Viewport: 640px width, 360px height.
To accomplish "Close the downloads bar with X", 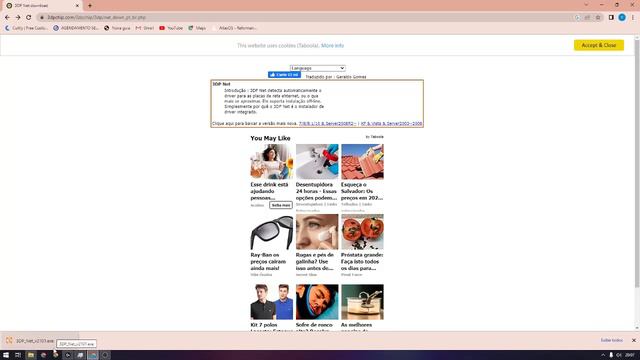I will 633,340.
